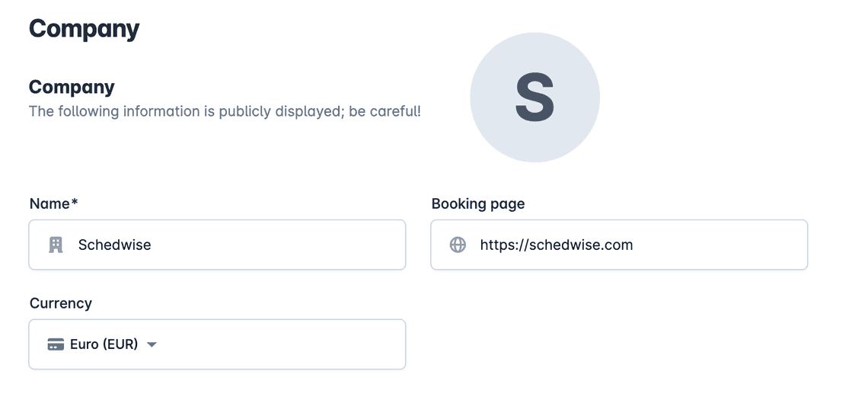Click the Booking page field label
Image resolution: width=868 pixels, height=397 pixels.
point(477,203)
